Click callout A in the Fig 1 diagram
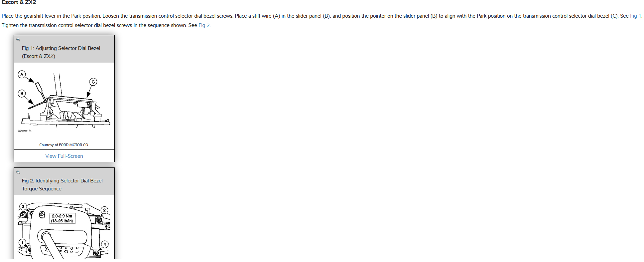Screen dimensions: 644x262 pyautogui.click(x=22, y=74)
